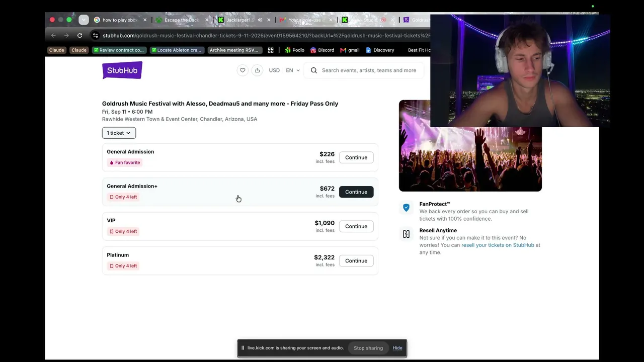
Task: Open the gmail bookmark
Action: pos(350,50)
